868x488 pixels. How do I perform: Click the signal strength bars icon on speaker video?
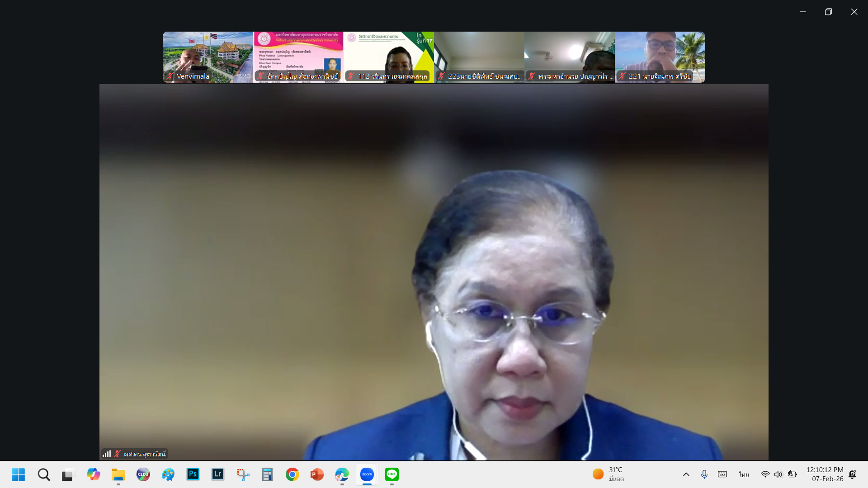click(x=107, y=454)
